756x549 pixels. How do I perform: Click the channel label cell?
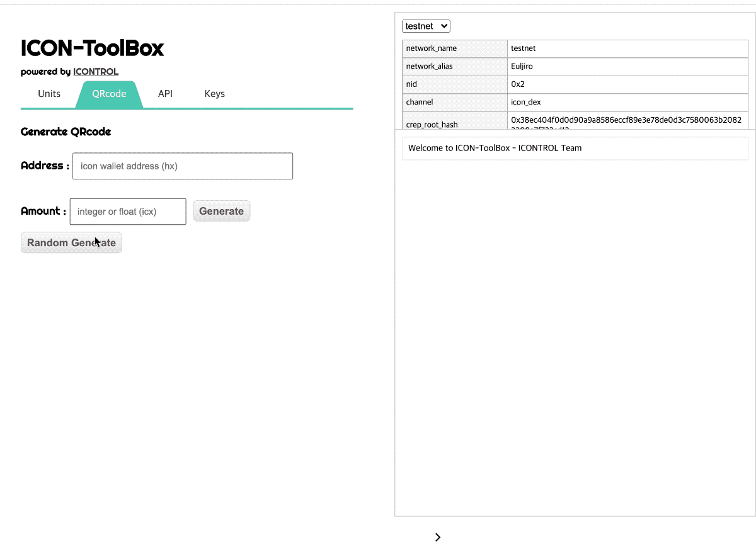click(455, 102)
